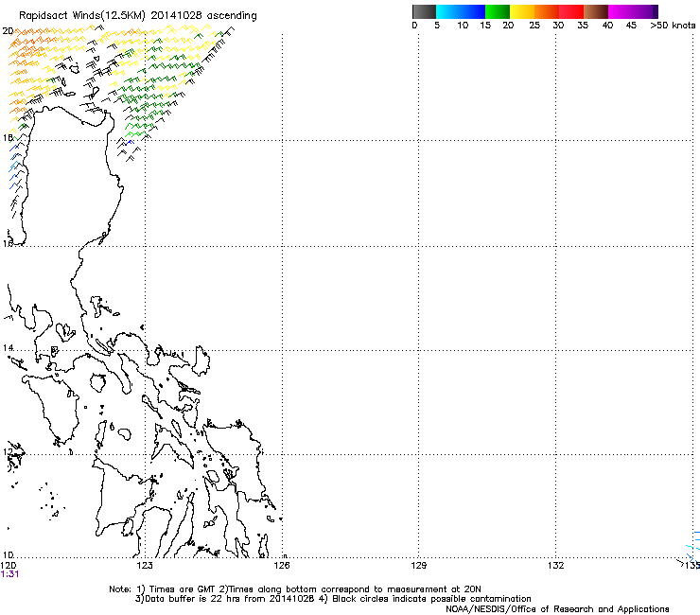Click the 'Data buffer is 22 hrs' note line
Image resolution: width=700 pixels, height=615 pixels.
pos(333,599)
